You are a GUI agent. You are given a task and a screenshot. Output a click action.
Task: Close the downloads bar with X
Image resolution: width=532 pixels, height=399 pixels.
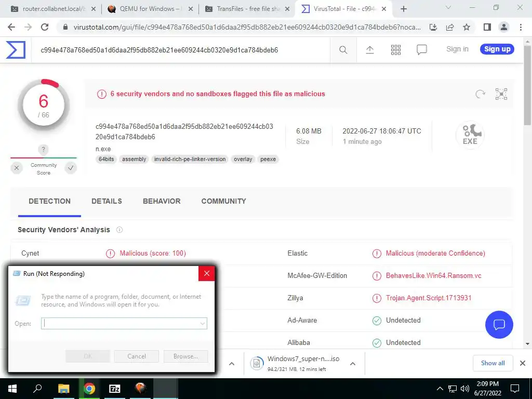pyautogui.click(x=523, y=363)
